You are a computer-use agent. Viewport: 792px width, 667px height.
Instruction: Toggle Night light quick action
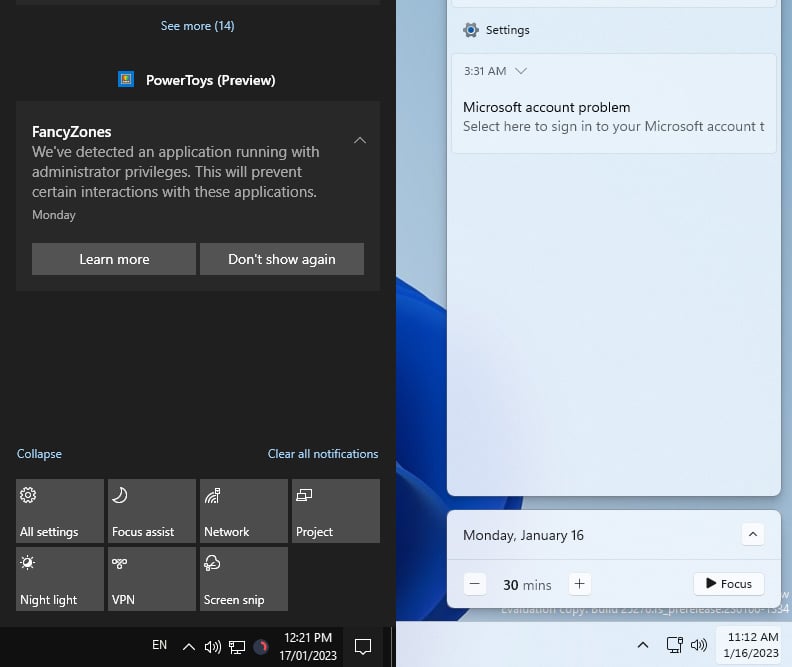(x=60, y=579)
